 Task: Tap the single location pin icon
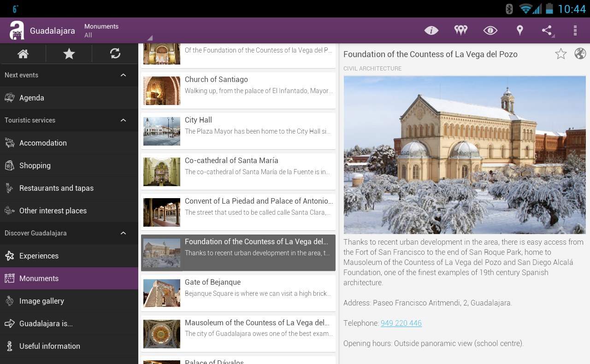click(519, 30)
